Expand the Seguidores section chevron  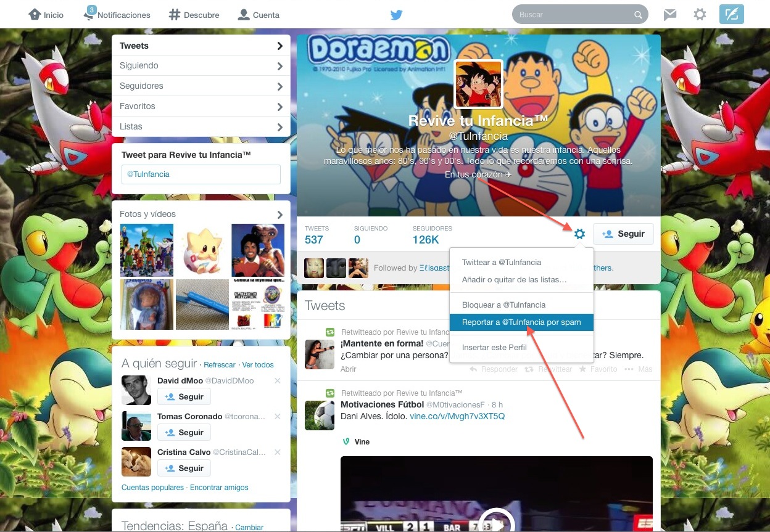(280, 86)
